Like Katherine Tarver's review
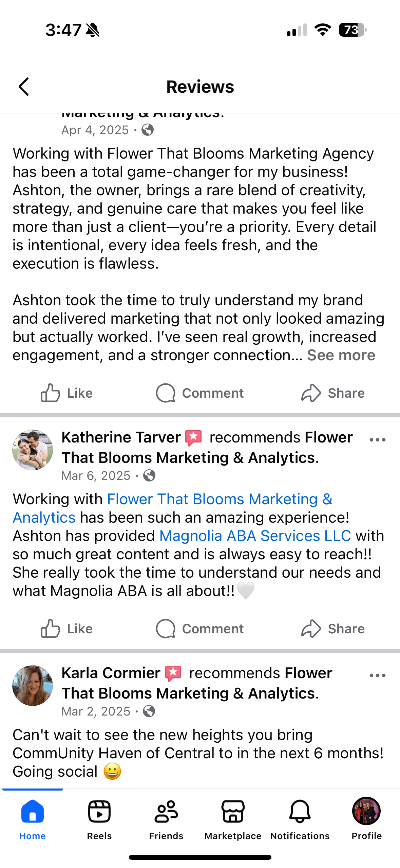The width and height of the screenshot is (400, 868). [x=66, y=629]
